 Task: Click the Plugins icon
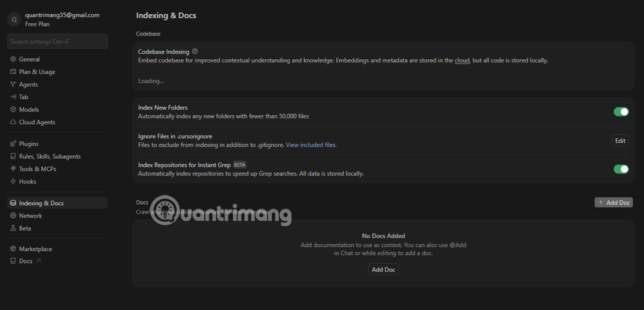coord(13,144)
